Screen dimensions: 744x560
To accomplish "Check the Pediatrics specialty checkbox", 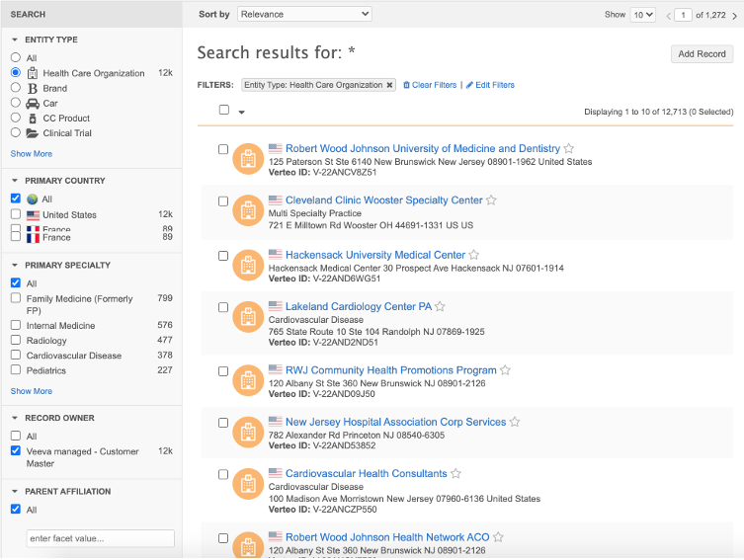I will [16, 369].
